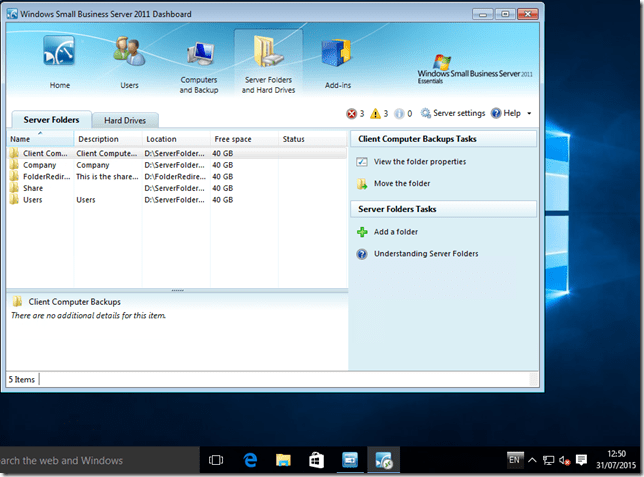Open Microsoft Edge from the taskbar

coord(250,460)
